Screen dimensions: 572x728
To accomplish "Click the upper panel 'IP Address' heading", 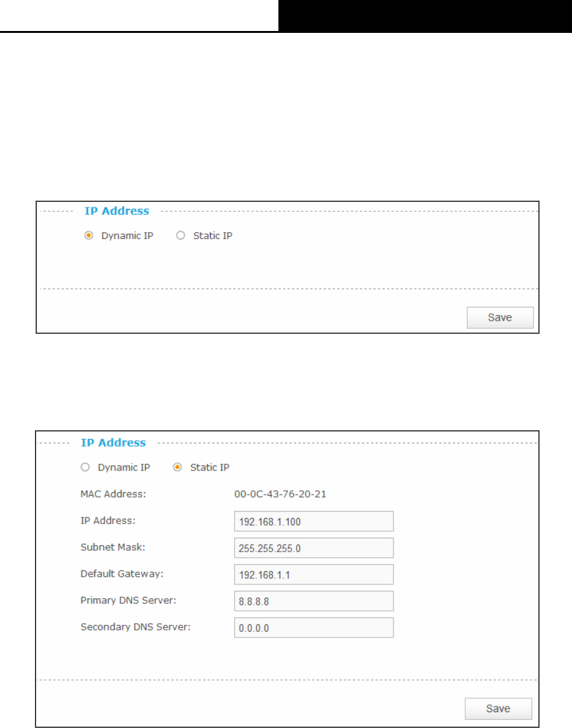I will 117,211.
